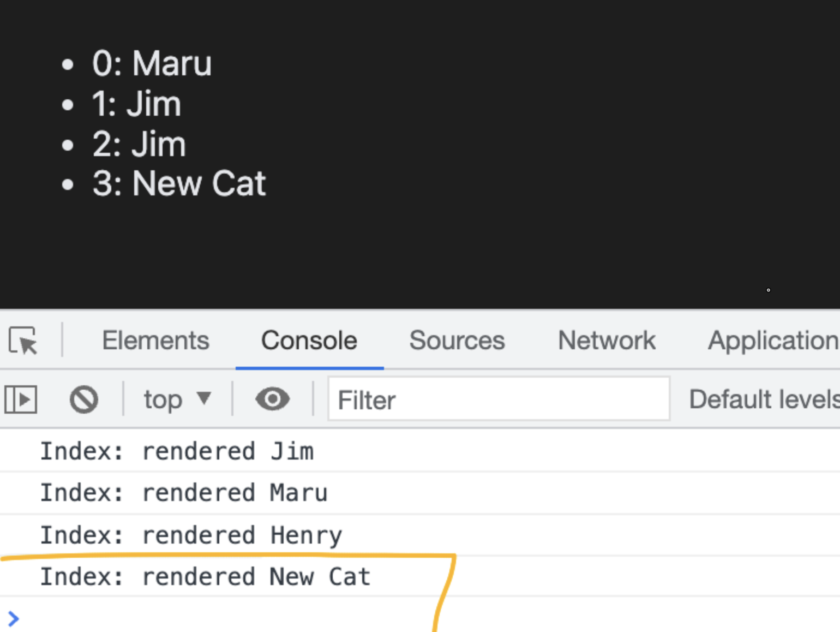
Task: Click the "1: Jim" list item
Action: [136, 104]
